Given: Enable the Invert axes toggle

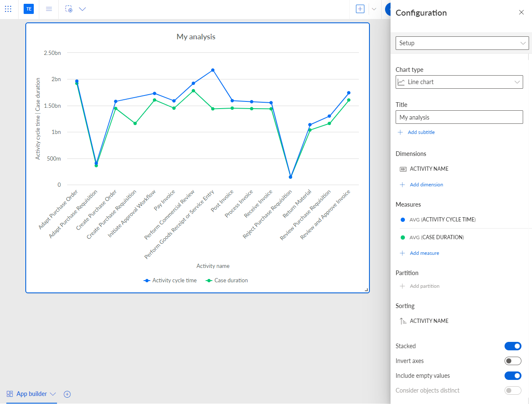Looking at the screenshot, I should click(513, 361).
